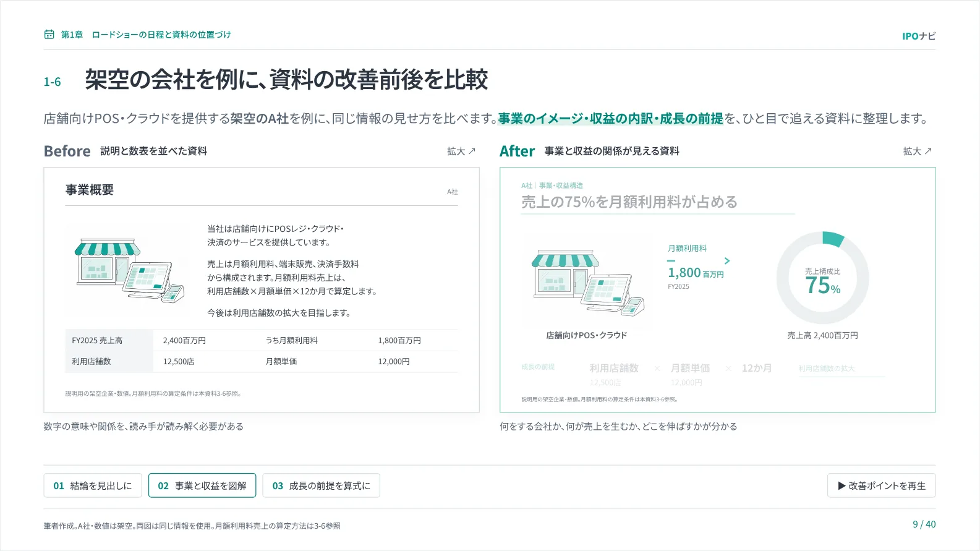Image resolution: width=980 pixels, height=551 pixels.
Task: Click the highlighted phrase 事業のイメージ・収益の内訳・成長の前提
Action: tap(611, 118)
